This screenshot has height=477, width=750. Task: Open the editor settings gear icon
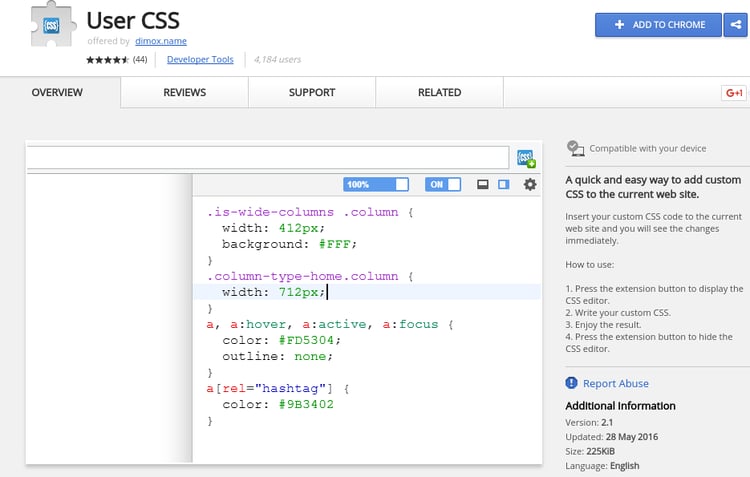point(530,184)
